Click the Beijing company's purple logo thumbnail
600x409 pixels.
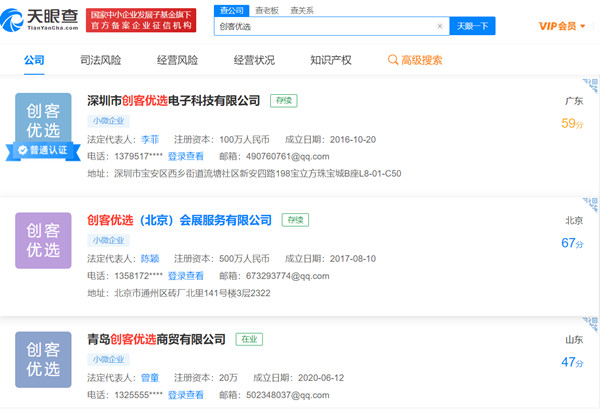(43, 240)
